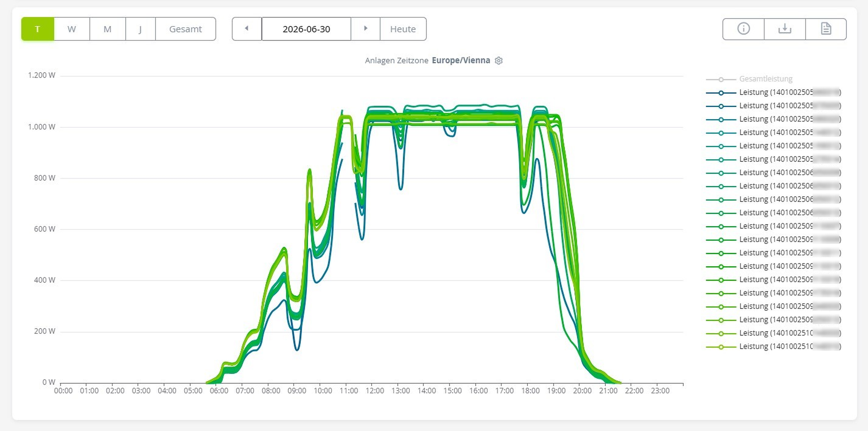Image resolution: width=868 pixels, height=431 pixels.
Task: Click the 23:00 time axis label
Action: pyautogui.click(x=660, y=391)
